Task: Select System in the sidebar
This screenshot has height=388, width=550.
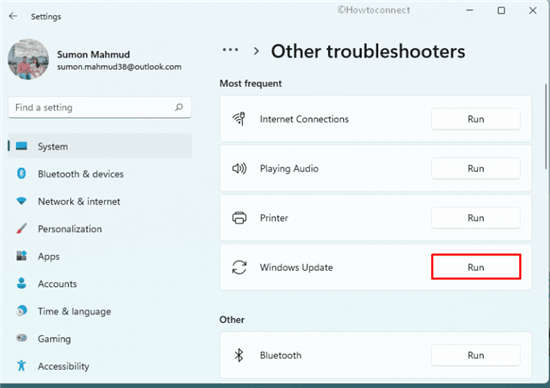Action: [x=100, y=146]
